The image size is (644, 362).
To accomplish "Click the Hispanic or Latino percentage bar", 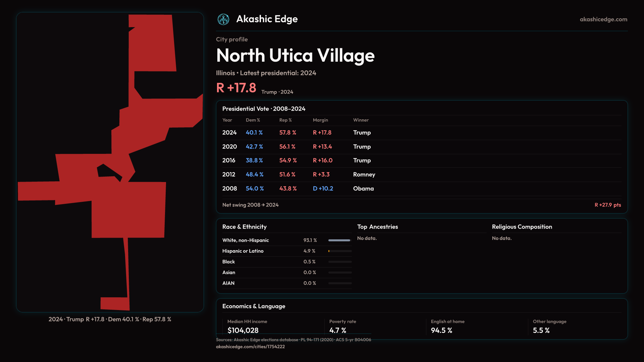I will click(x=339, y=251).
